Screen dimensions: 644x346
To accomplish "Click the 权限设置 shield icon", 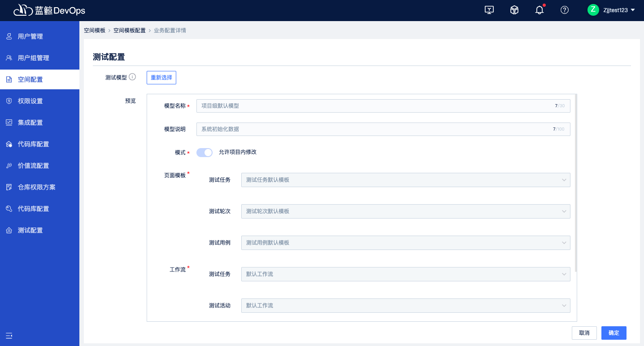I will tap(9, 101).
